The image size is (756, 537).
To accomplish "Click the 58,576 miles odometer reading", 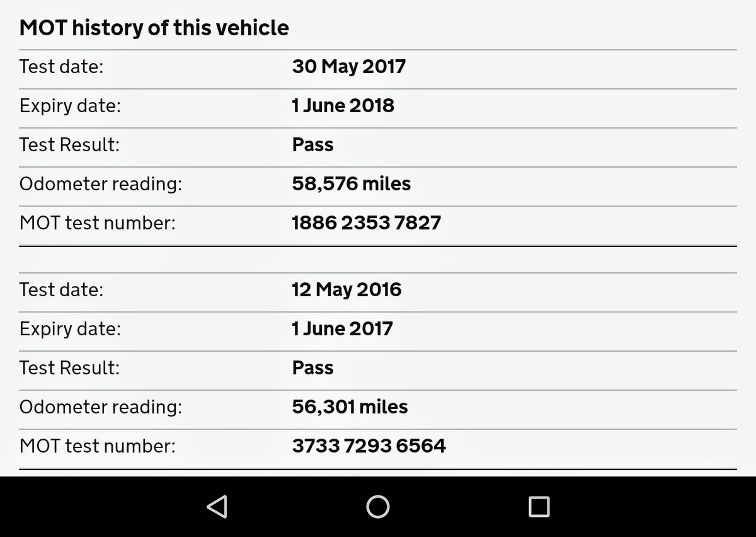I will click(x=352, y=183).
